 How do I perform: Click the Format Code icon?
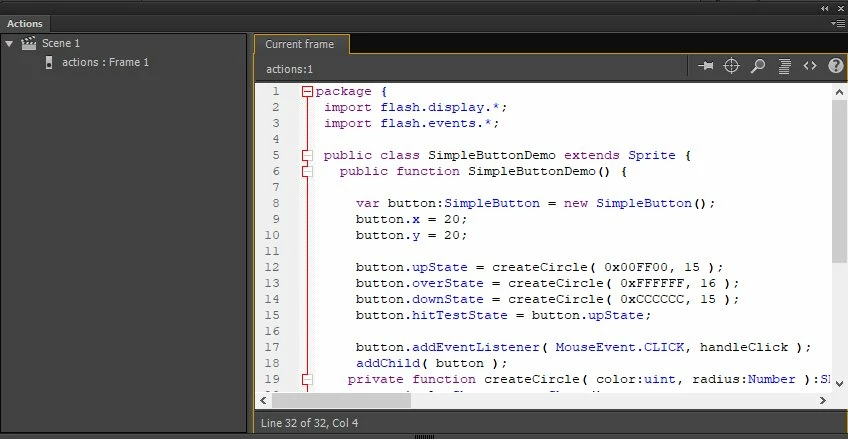[x=784, y=66]
